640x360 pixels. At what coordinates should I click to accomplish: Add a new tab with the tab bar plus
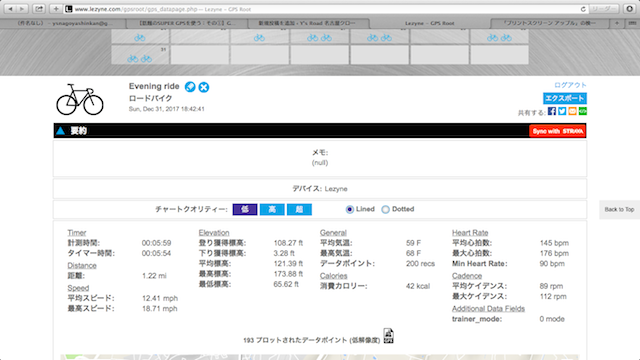(617, 23)
